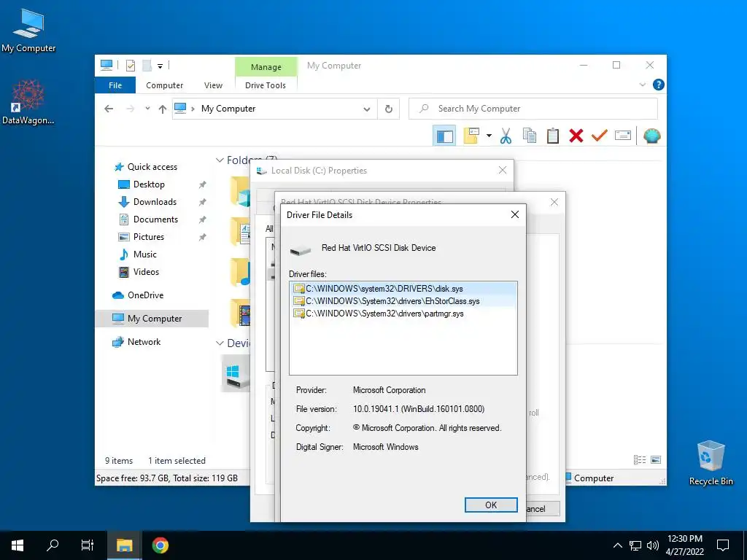Click the taskbar Search magnifier icon
The width and height of the screenshot is (747, 560).
tap(53, 545)
